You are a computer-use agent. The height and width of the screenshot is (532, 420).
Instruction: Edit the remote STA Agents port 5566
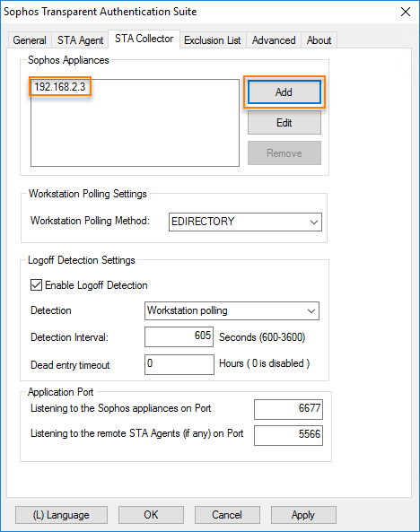[x=288, y=435]
